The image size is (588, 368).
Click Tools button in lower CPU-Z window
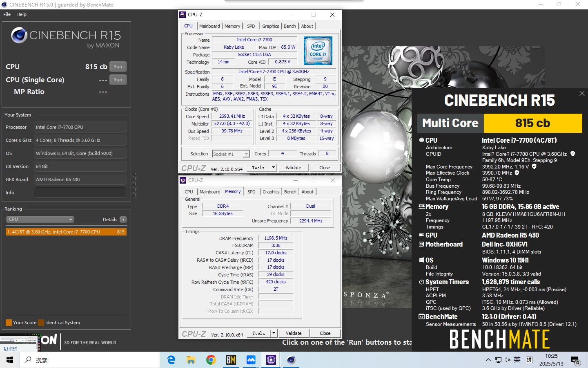[x=258, y=333]
